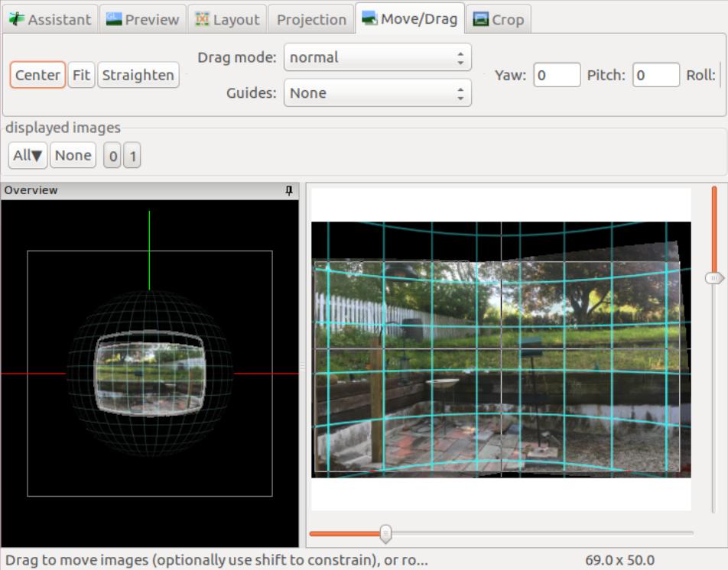
Task: Open the Crop tab
Action: [x=499, y=19]
